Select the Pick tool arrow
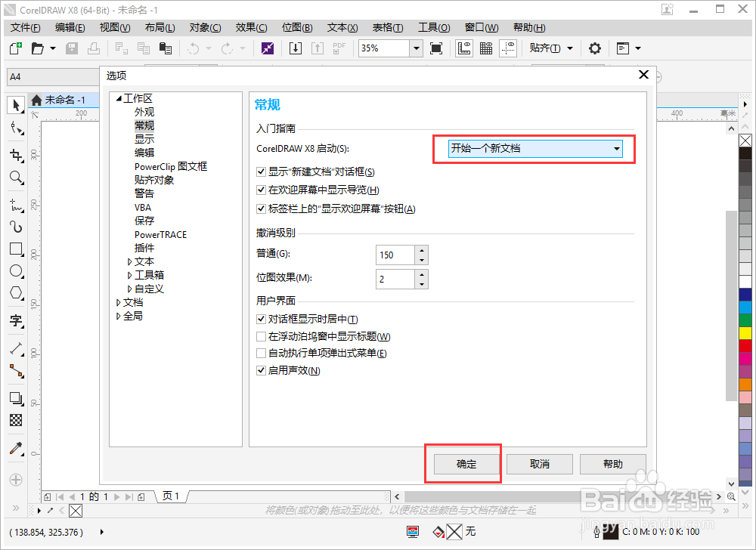The width and height of the screenshot is (756, 550). (x=16, y=105)
